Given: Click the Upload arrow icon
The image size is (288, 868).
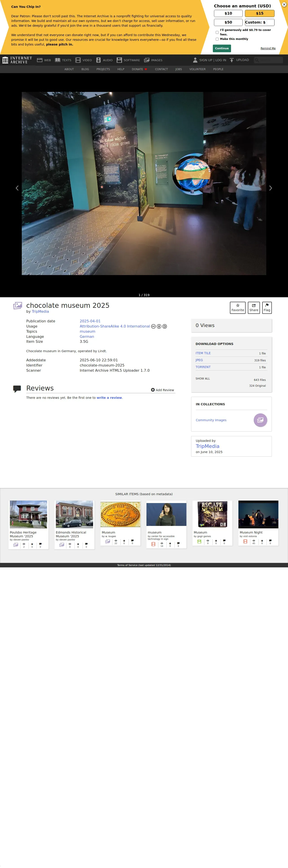Looking at the screenshot, I should tap(232, 60).
